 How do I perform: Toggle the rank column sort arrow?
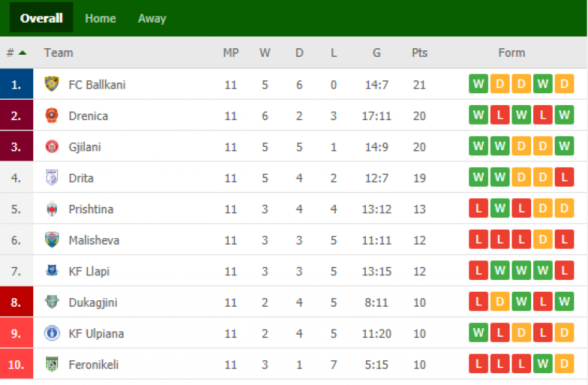coord(22,53)
